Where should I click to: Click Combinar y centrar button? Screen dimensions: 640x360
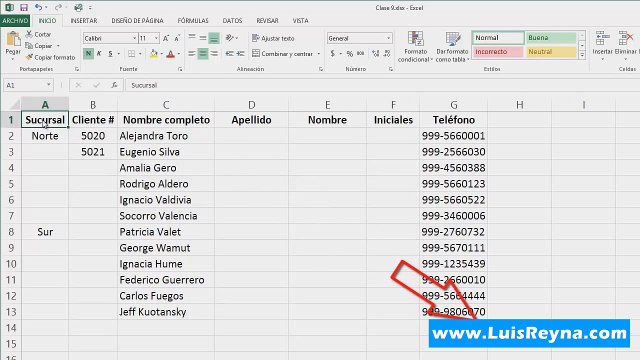(x=282, y=54)
